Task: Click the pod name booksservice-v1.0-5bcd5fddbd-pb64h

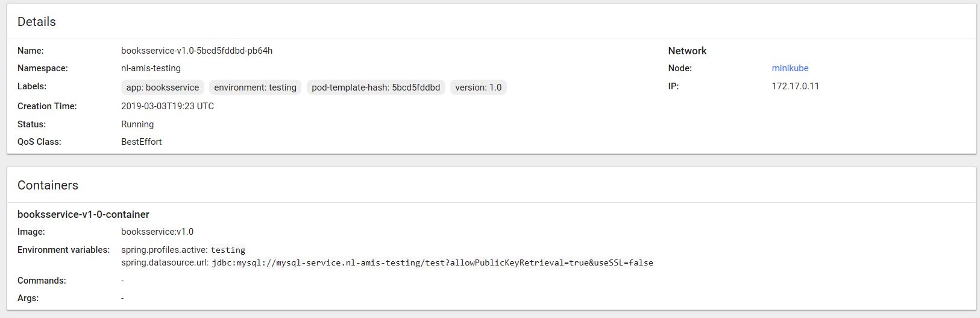Action: point(196,51)
